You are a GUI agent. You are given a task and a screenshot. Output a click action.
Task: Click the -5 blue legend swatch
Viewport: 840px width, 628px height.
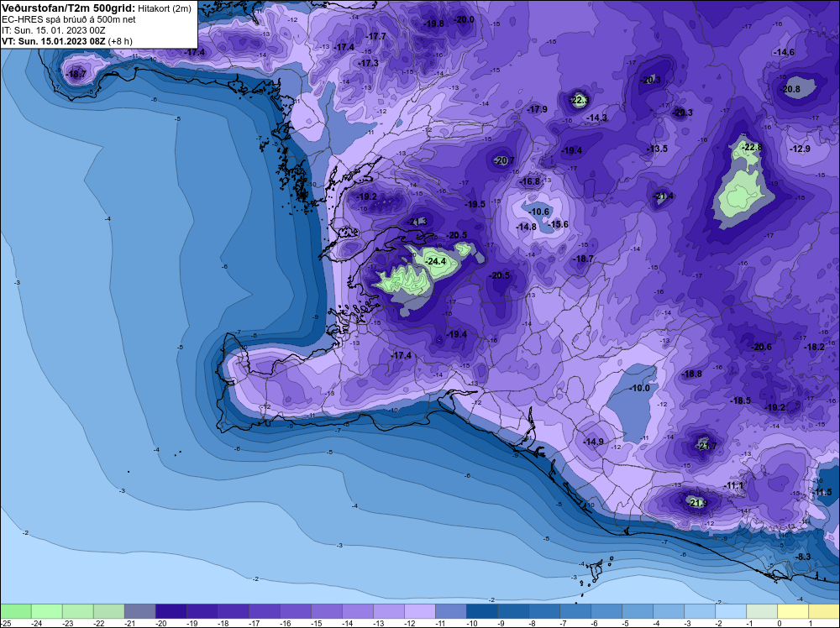click(638, 611)
